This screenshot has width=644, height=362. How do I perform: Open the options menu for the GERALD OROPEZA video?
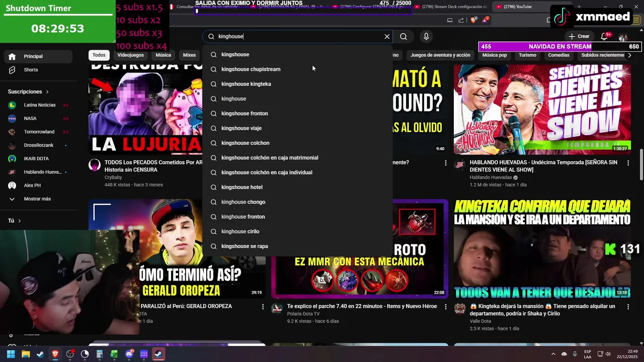click(x=263, y=306)
